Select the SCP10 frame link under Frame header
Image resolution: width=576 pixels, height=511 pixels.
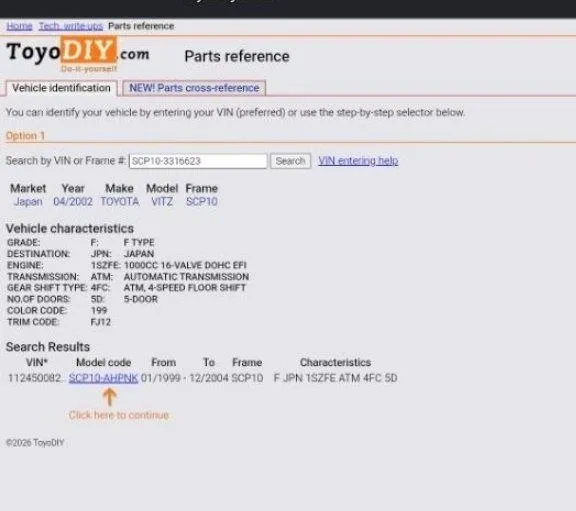point(202,202)
